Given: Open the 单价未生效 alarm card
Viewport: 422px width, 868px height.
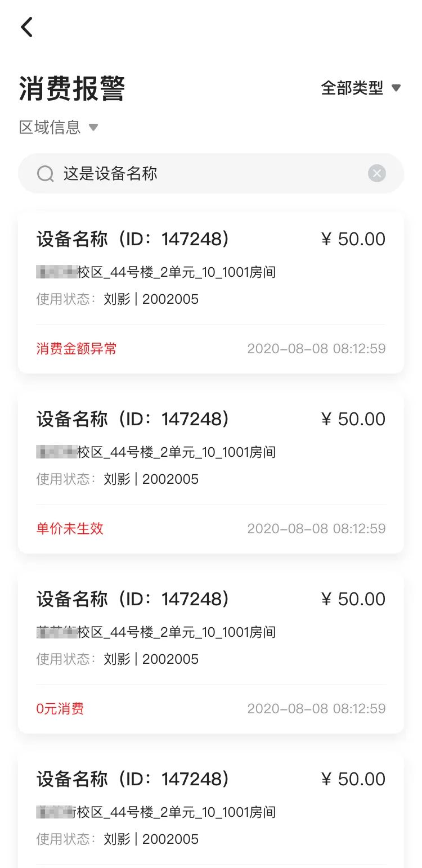Looking at the screenshot, I should pos(211,473).
